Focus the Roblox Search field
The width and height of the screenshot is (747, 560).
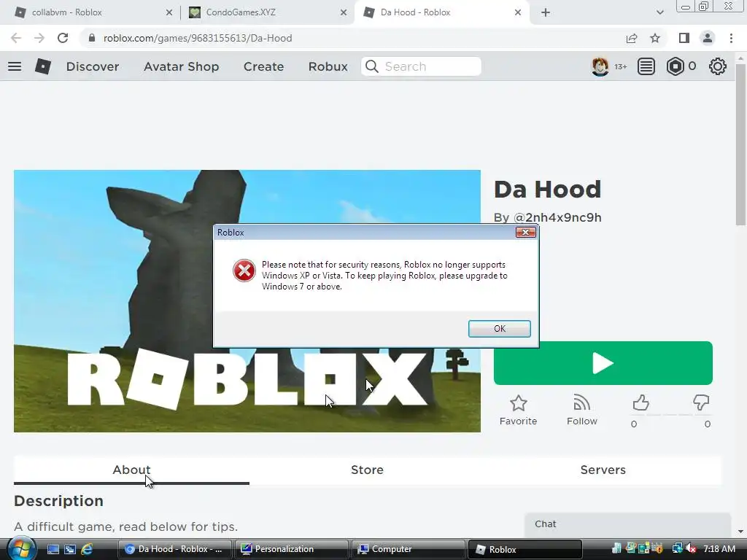click(421, 66)
